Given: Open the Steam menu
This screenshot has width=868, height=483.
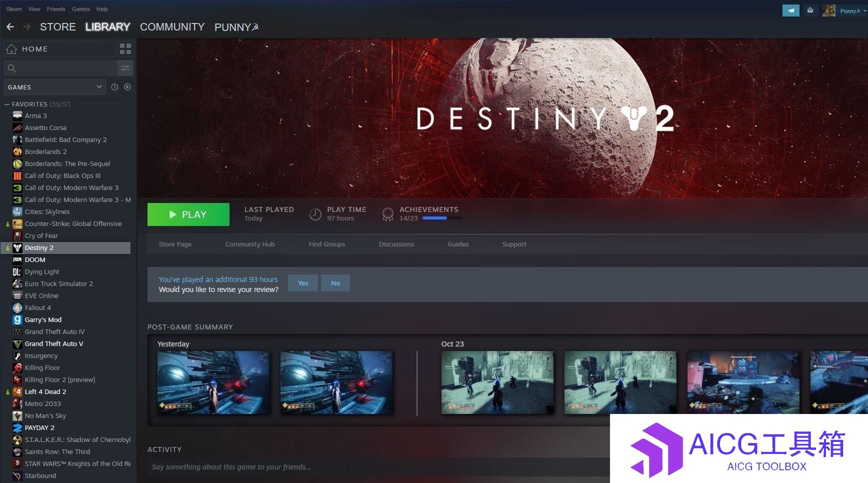Looking at the screenshot, I should tap(14, 9).
